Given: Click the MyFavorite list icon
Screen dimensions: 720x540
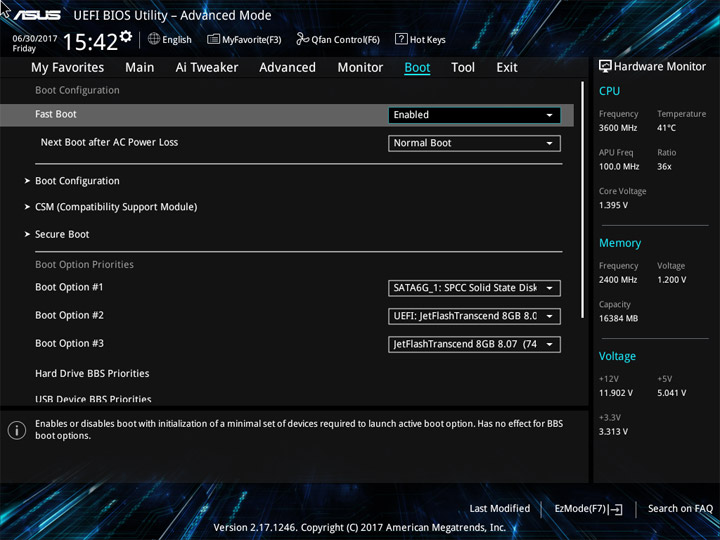Looking at the screenshot, I should click(x=213, y=39).
